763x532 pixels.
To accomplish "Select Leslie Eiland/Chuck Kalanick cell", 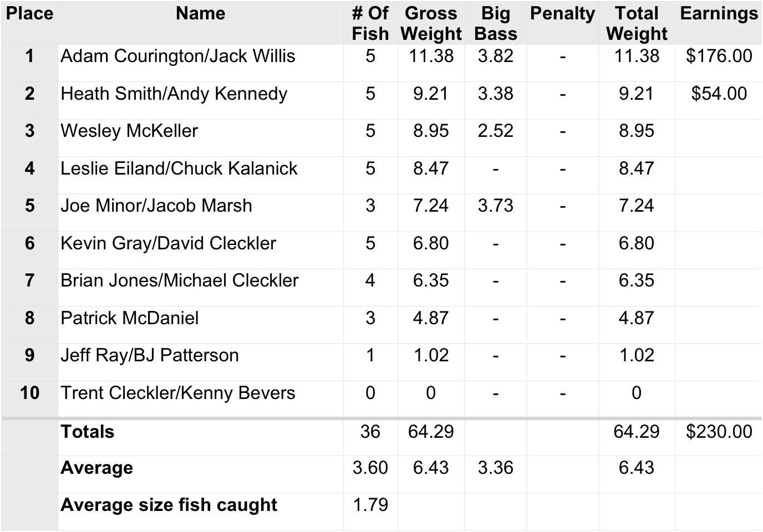I will [x=179, y=169].
